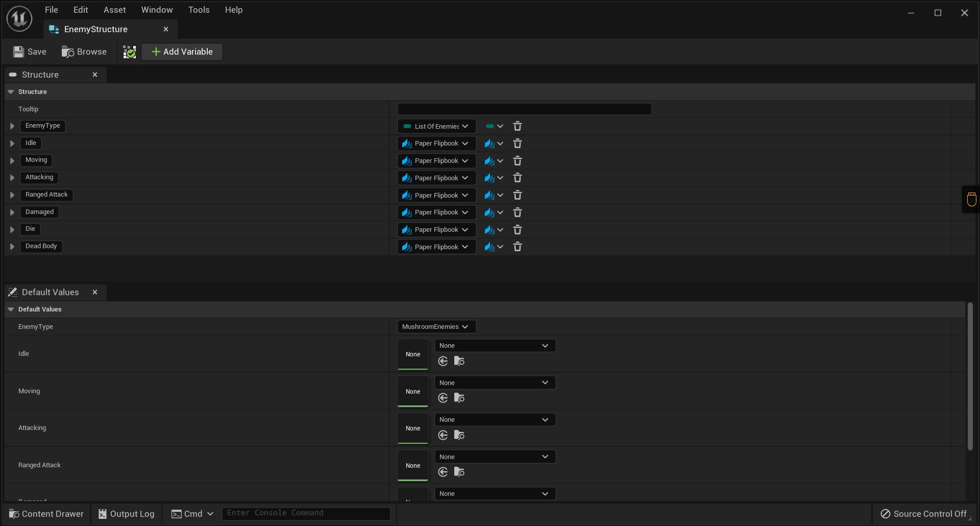Viewport: 980px width, 526px height.
Task: Click the trash icon for Dead Body row
Action: pyautogui.click(x=517, y=247)
